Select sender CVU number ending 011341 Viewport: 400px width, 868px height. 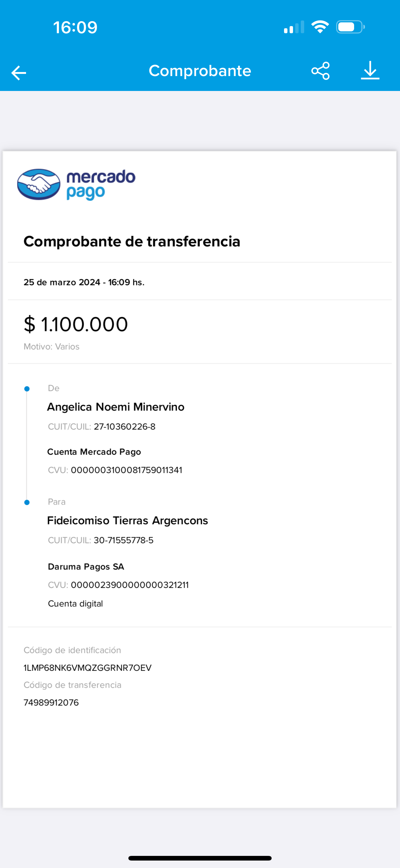point(127,470)
